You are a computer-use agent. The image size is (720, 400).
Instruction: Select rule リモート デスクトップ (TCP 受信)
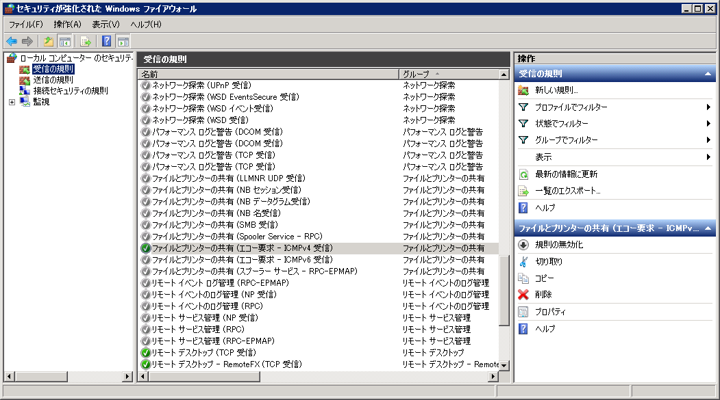[204, 353]
